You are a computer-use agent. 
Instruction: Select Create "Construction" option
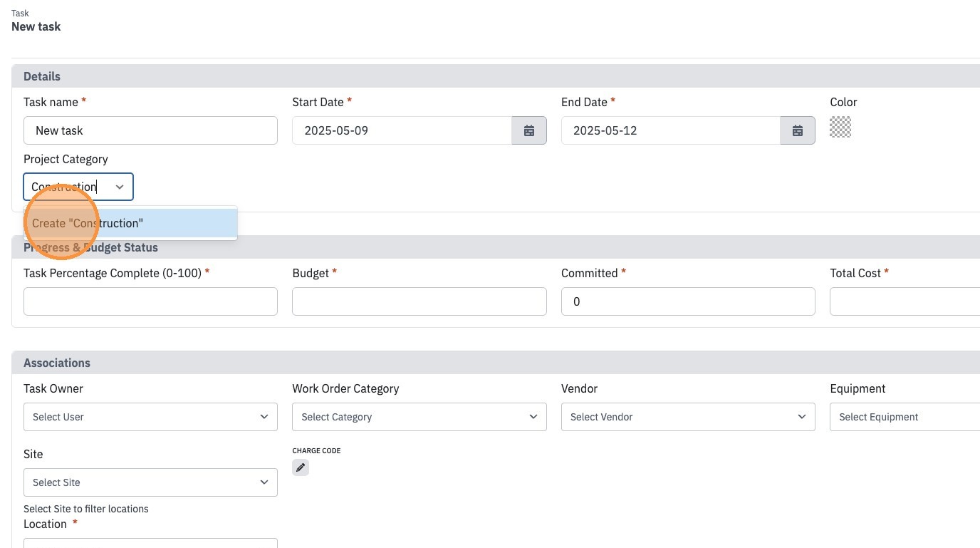coord(130,223)
